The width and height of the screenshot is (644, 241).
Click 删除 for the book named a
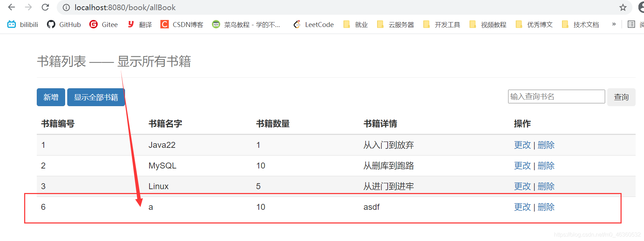pyautogui.click(x=546, y=207)
